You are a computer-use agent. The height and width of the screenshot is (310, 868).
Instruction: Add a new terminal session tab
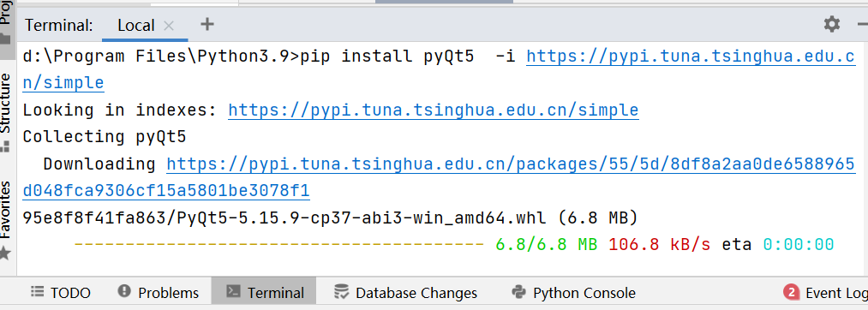click(207, 24)
